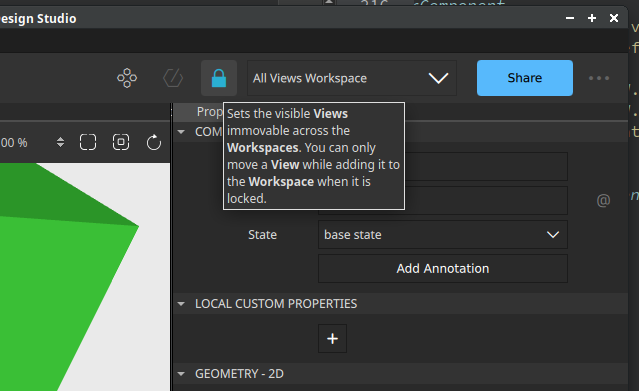Minimize the Design Studio window
The height and width of the screenshot is (391, 639).
coord(570,18)
